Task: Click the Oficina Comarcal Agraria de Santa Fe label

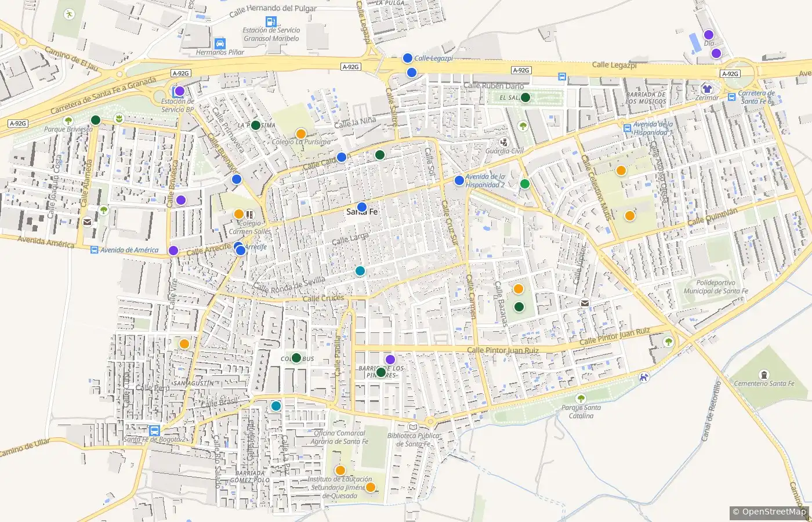Action: [x=339, y=437]
